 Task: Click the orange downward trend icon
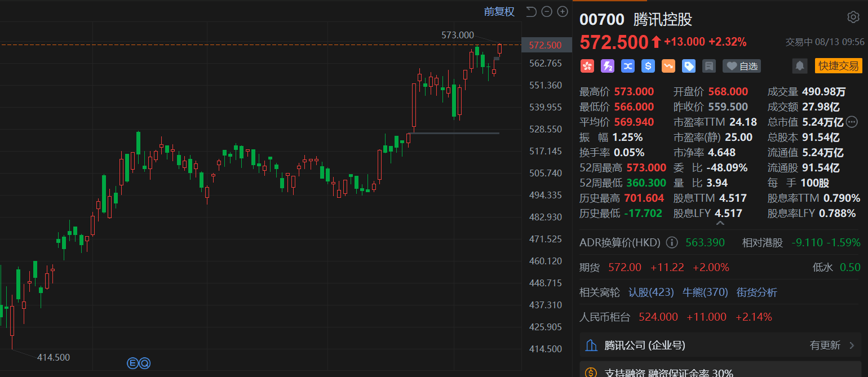click(x=668, y=66)
